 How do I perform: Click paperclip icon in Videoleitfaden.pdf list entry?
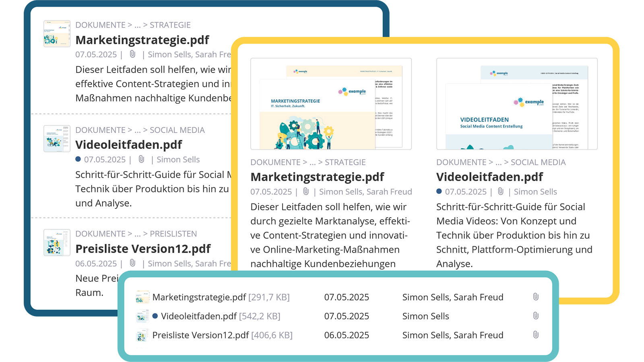tap(141, 159)
